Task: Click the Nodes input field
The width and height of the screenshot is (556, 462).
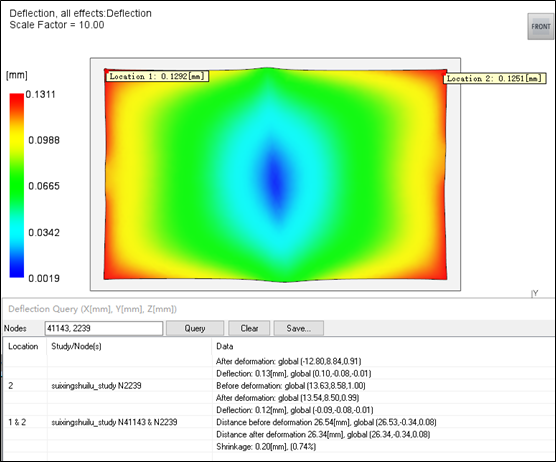Action: pyautogui.click(x=104, y=328)
